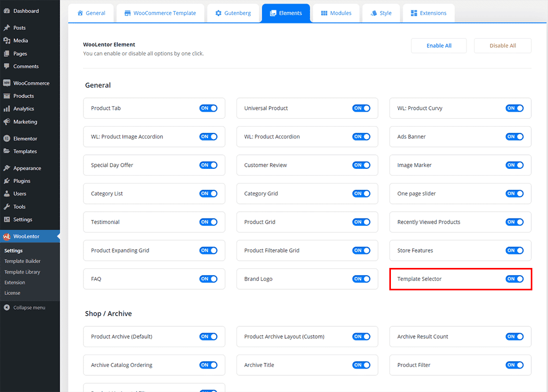Switch to the Gutenberg tab

233,13
